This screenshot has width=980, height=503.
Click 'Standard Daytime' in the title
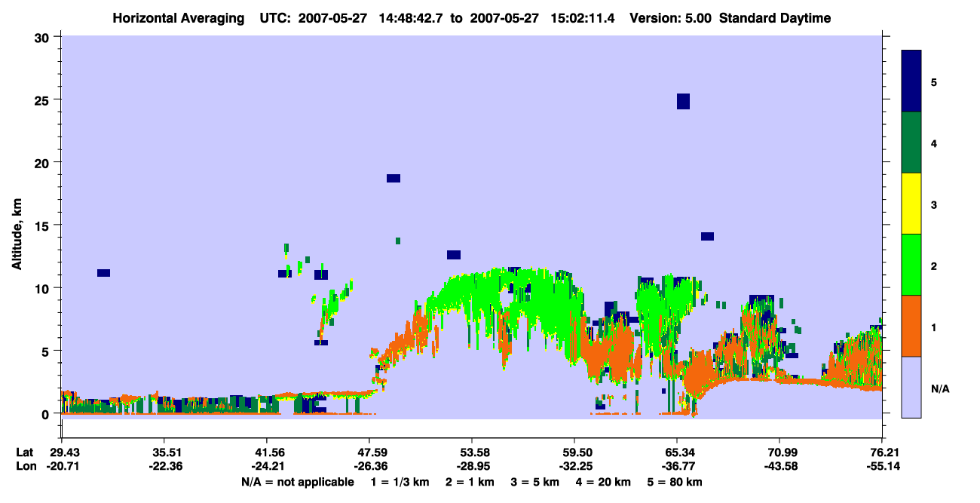[x=775, y=18]
